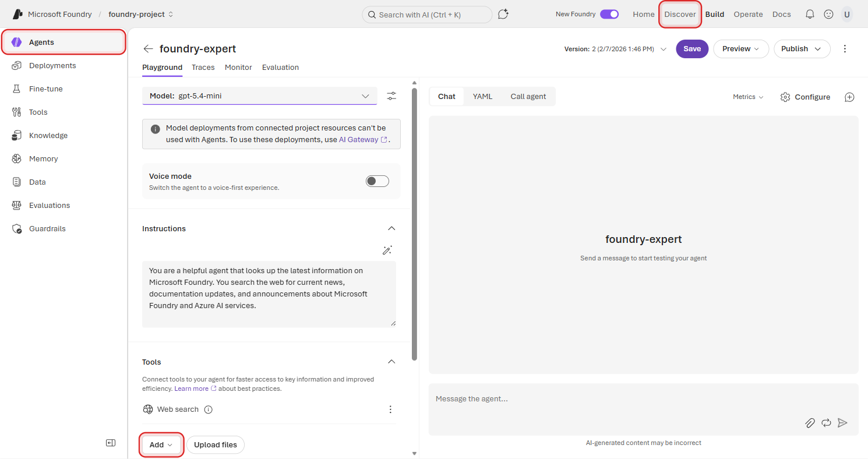The height and width of the screenshot is (459, 868).
Task: Click the feedback smiley icon
Action: tap(828, 14)
